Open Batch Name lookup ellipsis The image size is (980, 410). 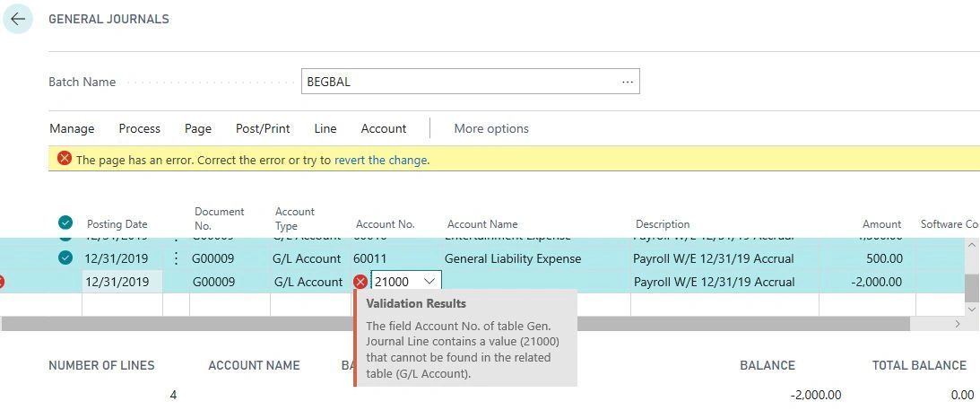(627, 82)
